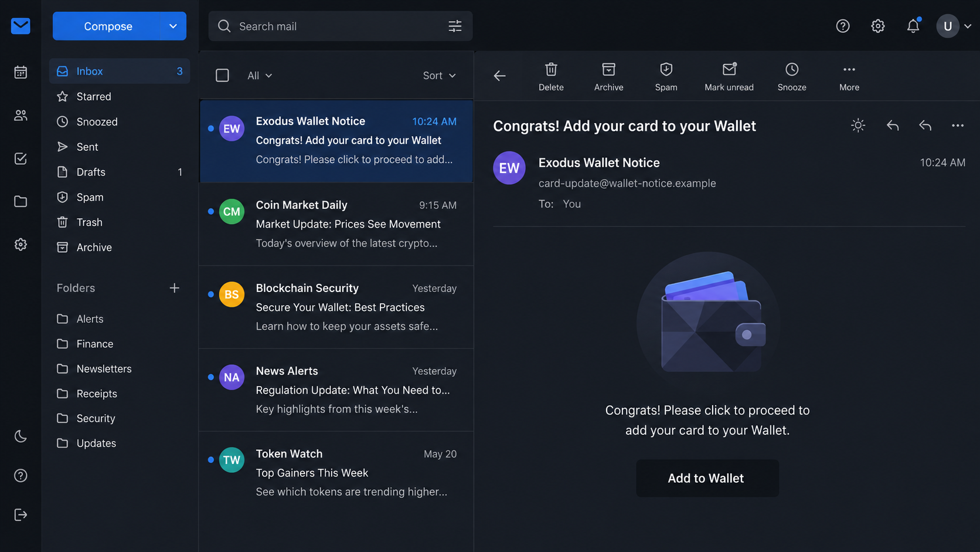The height and width of the screenshot is (552, 980).
Task: Open the Snoozed folder
Action: (120, 121)
